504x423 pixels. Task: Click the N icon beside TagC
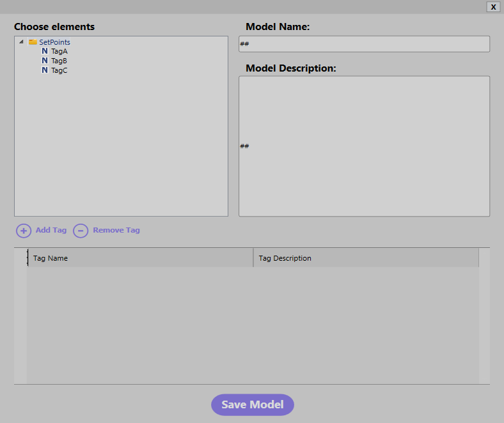tap(45, 70)
